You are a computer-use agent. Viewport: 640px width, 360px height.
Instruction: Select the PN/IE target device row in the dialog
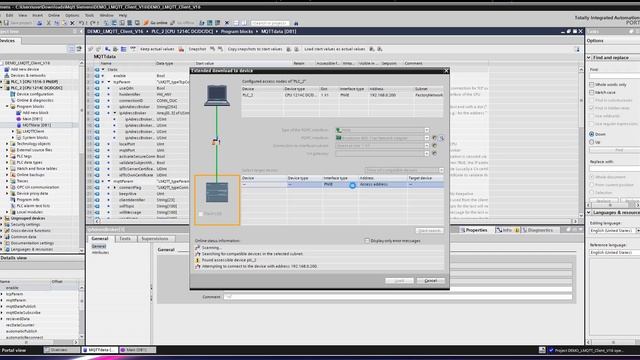click(x=342, y=184)
